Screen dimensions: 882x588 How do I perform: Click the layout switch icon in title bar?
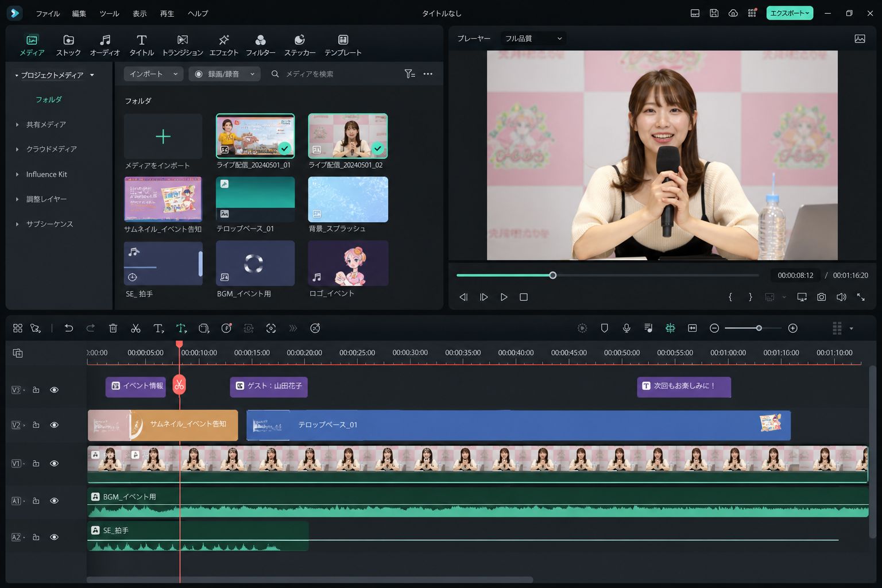695,13
